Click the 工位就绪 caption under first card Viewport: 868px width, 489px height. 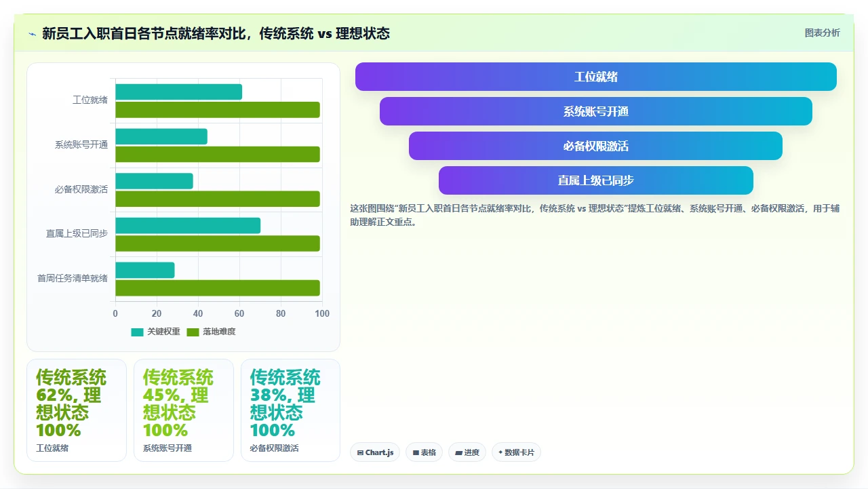click(52, 448)
